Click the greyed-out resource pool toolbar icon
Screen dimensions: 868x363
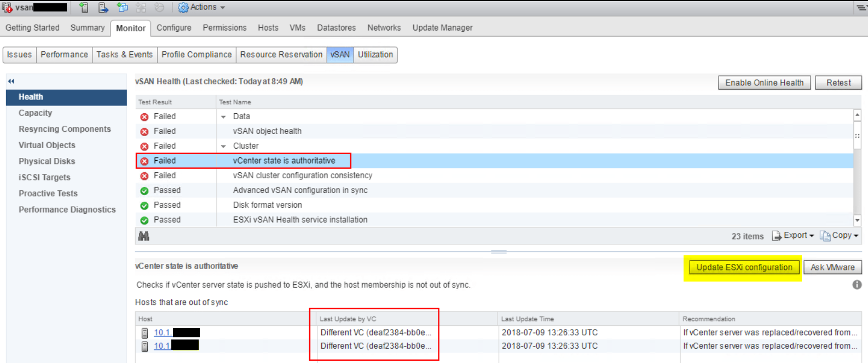[159, 8]
